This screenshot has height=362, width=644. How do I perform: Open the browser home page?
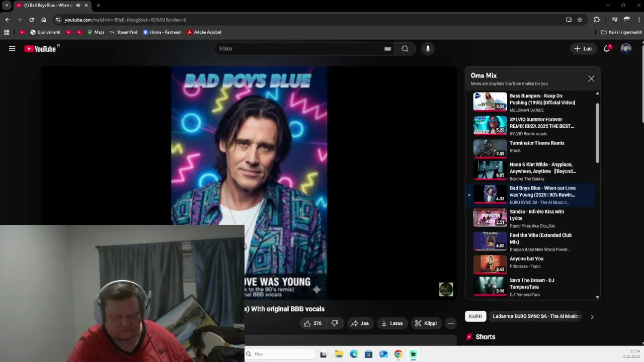tap(44, 20)
